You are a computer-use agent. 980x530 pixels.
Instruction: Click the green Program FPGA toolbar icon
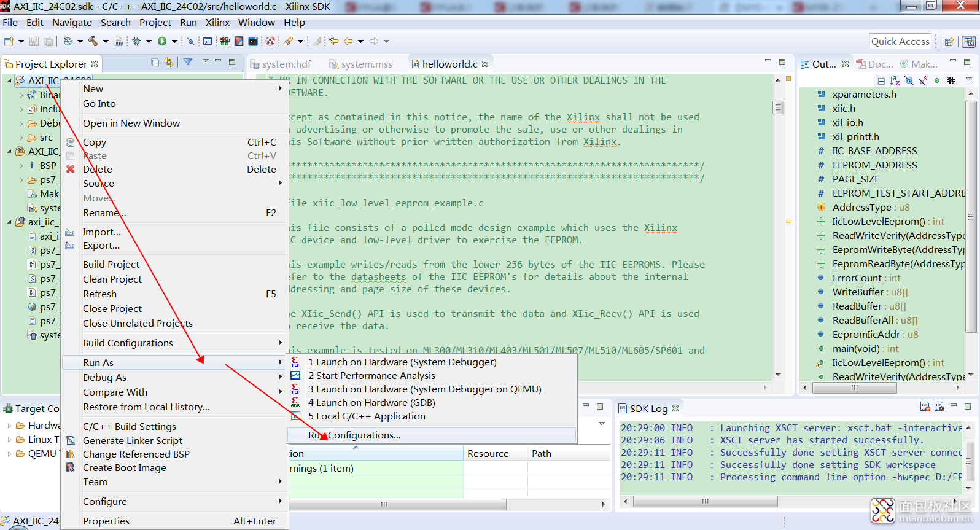pos(225,41)
